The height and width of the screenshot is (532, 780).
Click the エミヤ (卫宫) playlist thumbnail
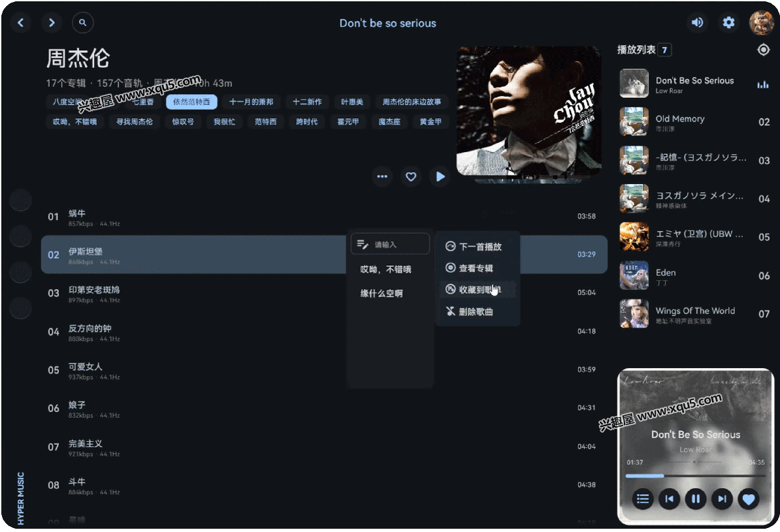pyautogui.click(x=634, y=237)
